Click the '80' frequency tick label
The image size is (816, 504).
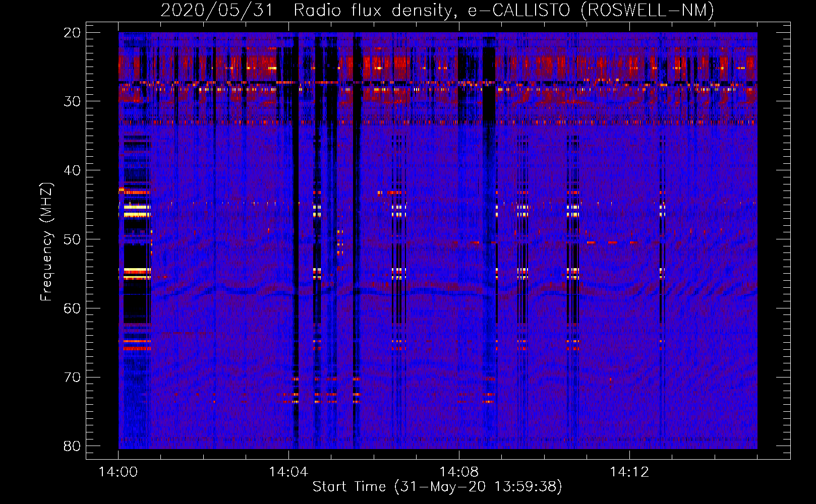[x=72, y=446]
